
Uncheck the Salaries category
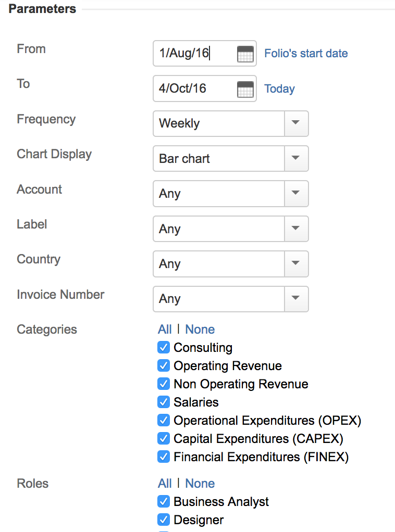pyautogui.click(x=164, y=402)
